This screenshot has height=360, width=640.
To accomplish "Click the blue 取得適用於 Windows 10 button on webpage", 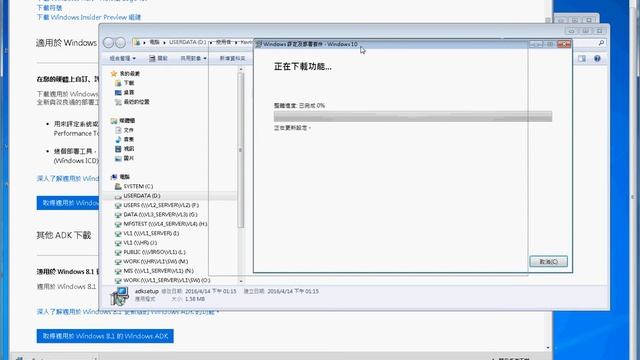I will pyautogui.click(x=68, y=203).
